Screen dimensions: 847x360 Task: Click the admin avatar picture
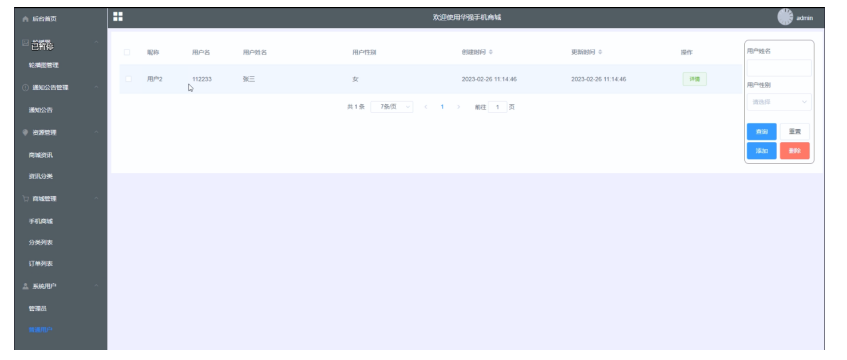click(x=785, y=17)
